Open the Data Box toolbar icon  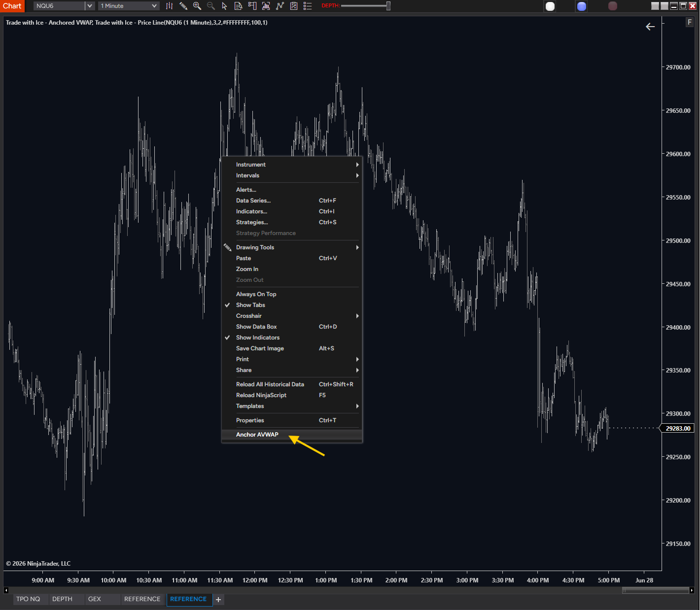tap(239, 6)
